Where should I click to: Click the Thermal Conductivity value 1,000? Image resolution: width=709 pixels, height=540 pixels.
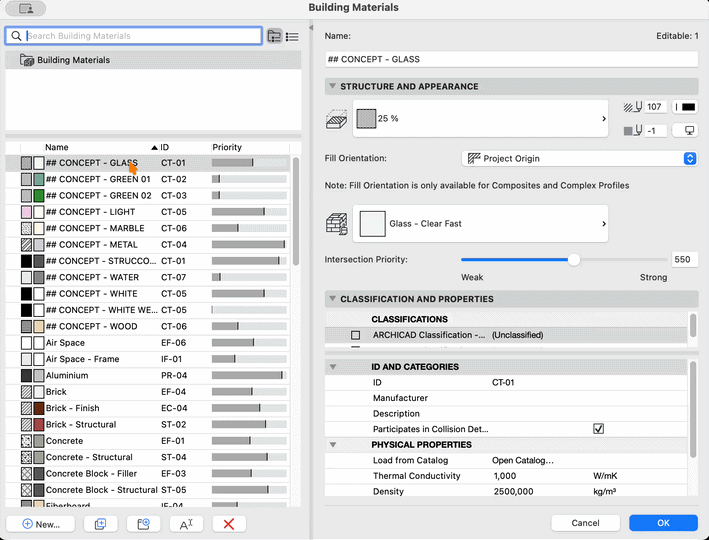[x=505, y=476]
